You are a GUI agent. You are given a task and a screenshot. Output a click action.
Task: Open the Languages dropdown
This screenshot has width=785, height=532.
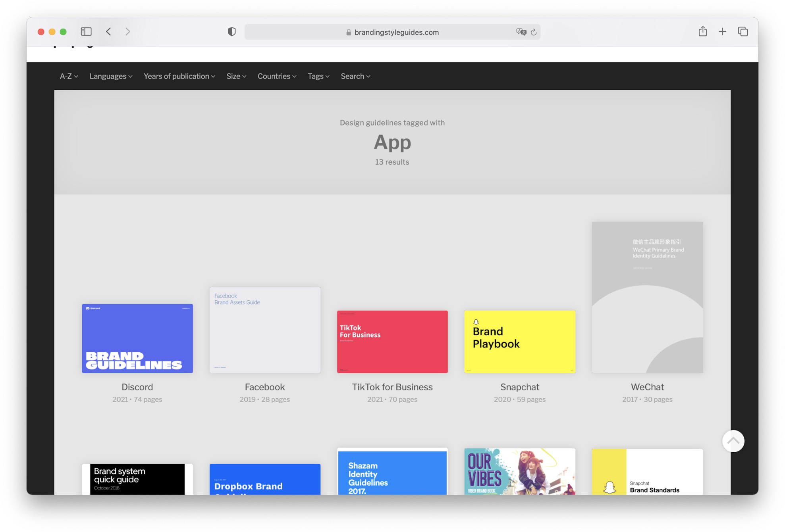[111, 76]
